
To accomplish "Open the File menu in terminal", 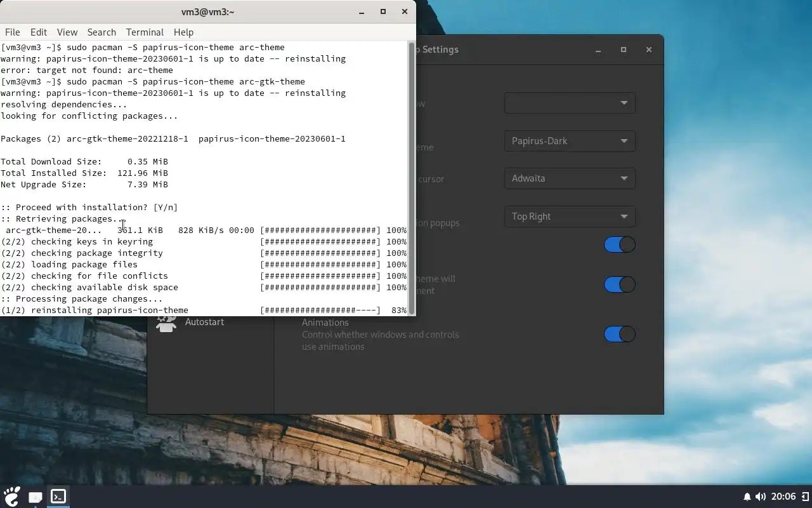I will pos(13,32).
